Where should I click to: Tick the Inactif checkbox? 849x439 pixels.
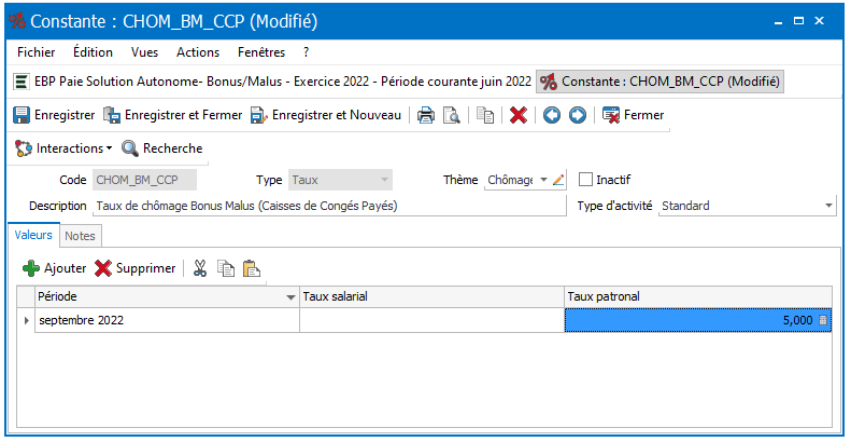(585, 180)
